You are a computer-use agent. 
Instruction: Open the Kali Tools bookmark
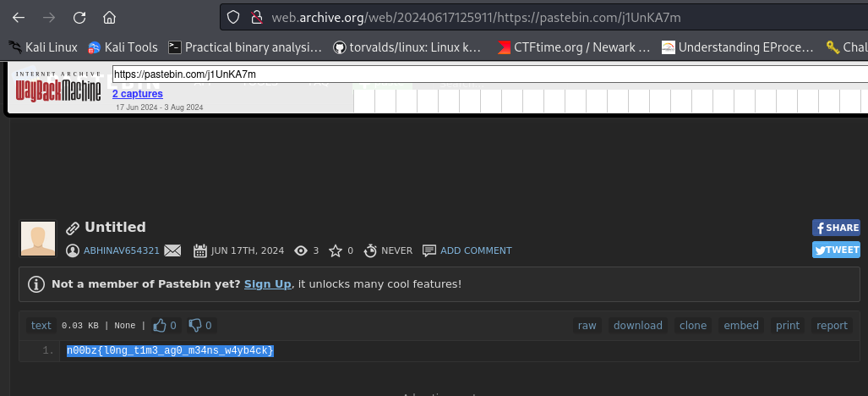click(x=123, y=47)
